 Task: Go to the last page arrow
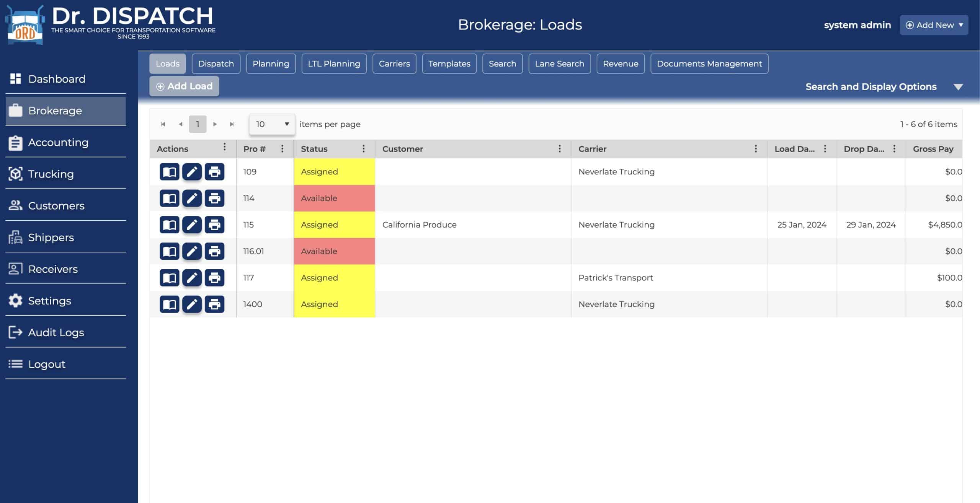232,124
